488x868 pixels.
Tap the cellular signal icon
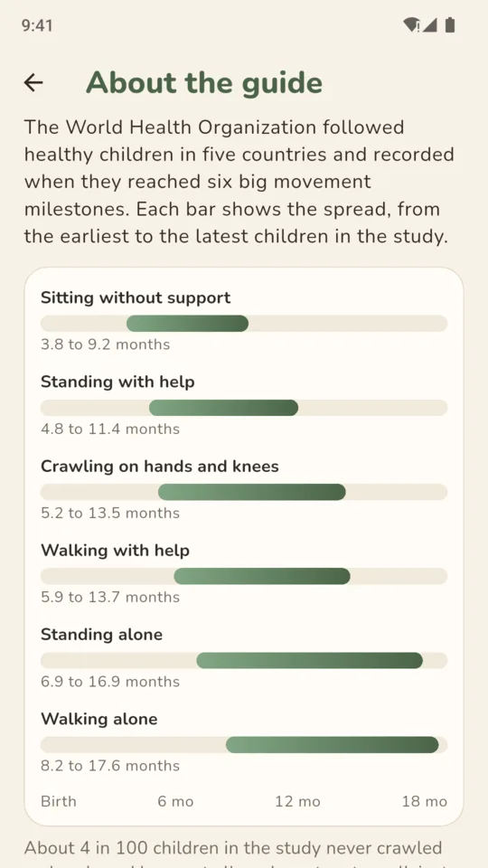click(430, 25)
